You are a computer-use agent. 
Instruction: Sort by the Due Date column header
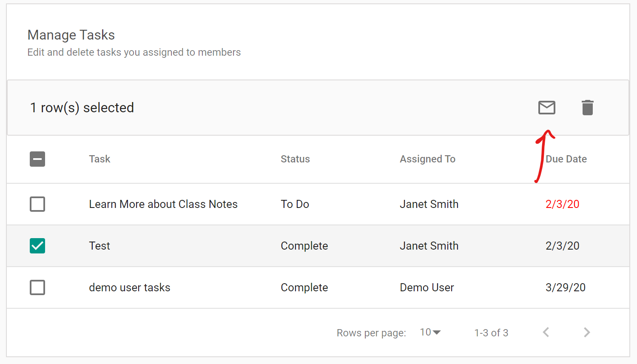[566, 159]
